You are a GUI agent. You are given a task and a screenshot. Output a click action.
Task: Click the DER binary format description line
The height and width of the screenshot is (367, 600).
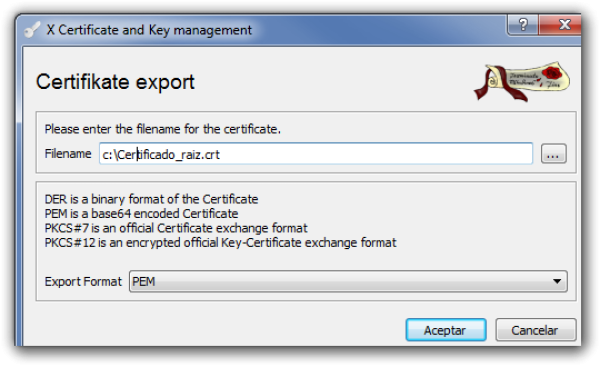tap(151, 199)
